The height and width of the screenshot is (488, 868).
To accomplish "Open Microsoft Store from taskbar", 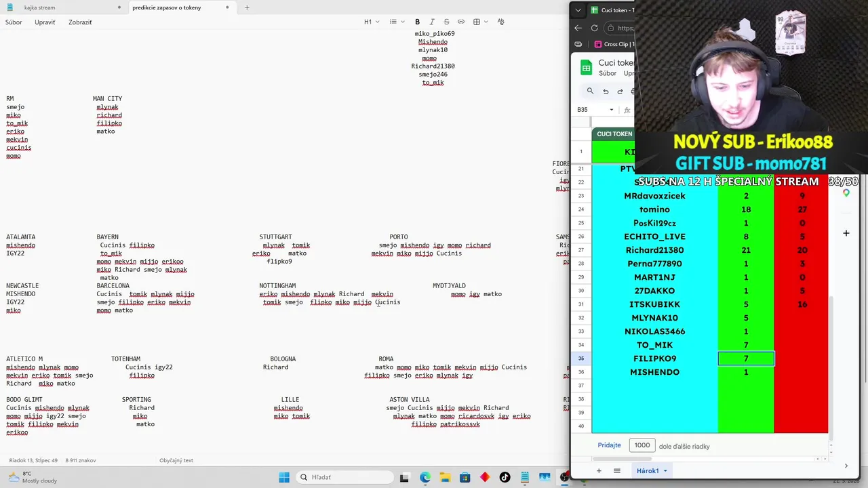I will 465,477.
